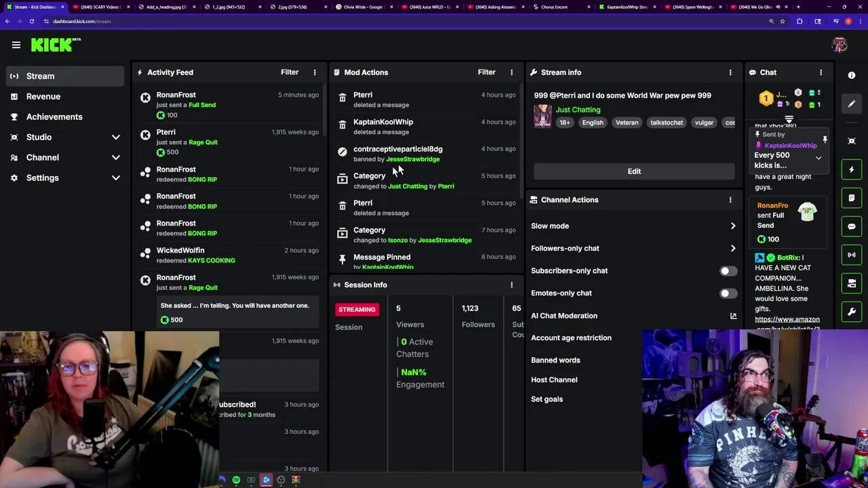Image resolution: width=868 pixels, height=488 pixels.
Task: Open Activity Feed three-dot options
Action: (315, 72)
